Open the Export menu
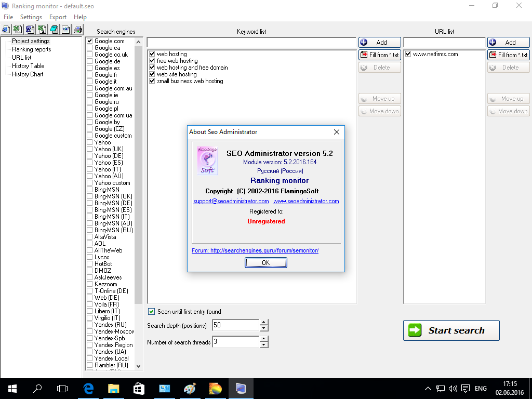The height and width of the screenshot is (399, 532). pyautogui.click(x=58, y=17)
